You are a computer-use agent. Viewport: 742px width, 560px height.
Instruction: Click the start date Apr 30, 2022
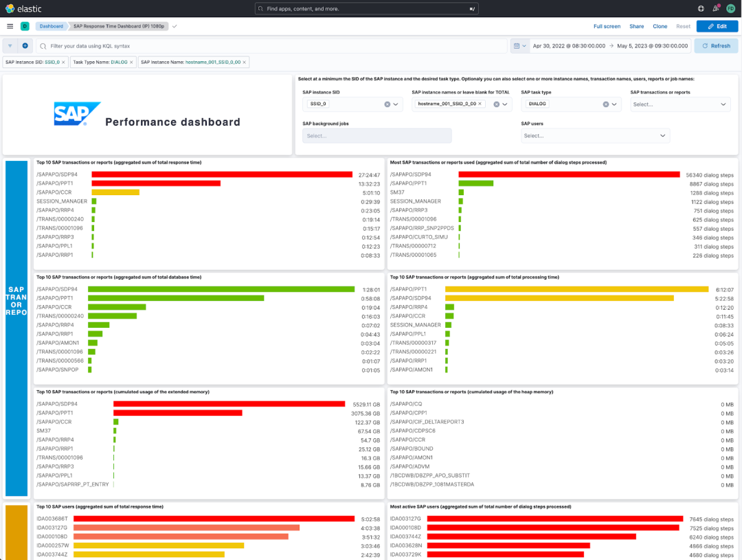569,46
